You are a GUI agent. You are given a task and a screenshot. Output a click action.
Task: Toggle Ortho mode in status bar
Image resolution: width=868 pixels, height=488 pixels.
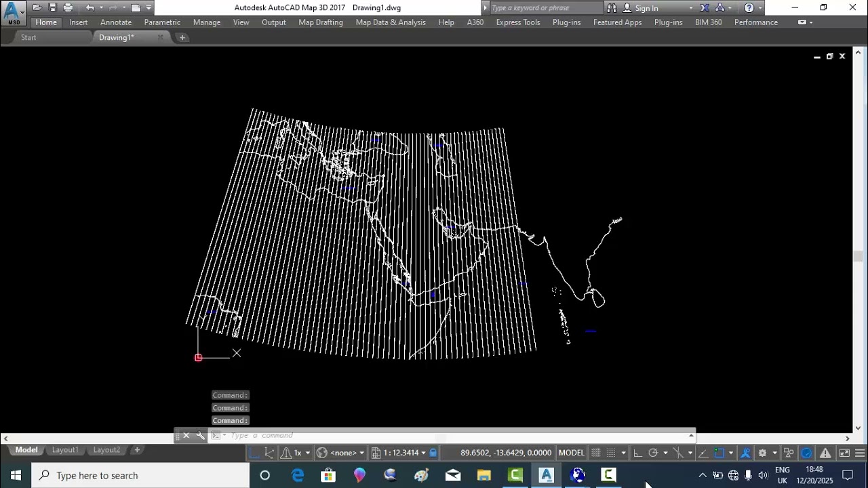tap(637, 453)
